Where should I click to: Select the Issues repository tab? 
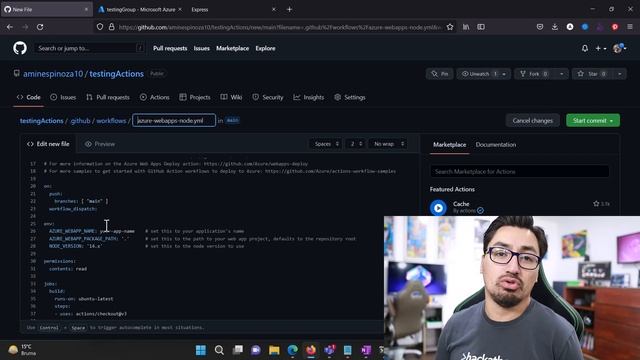pos(63,97)
